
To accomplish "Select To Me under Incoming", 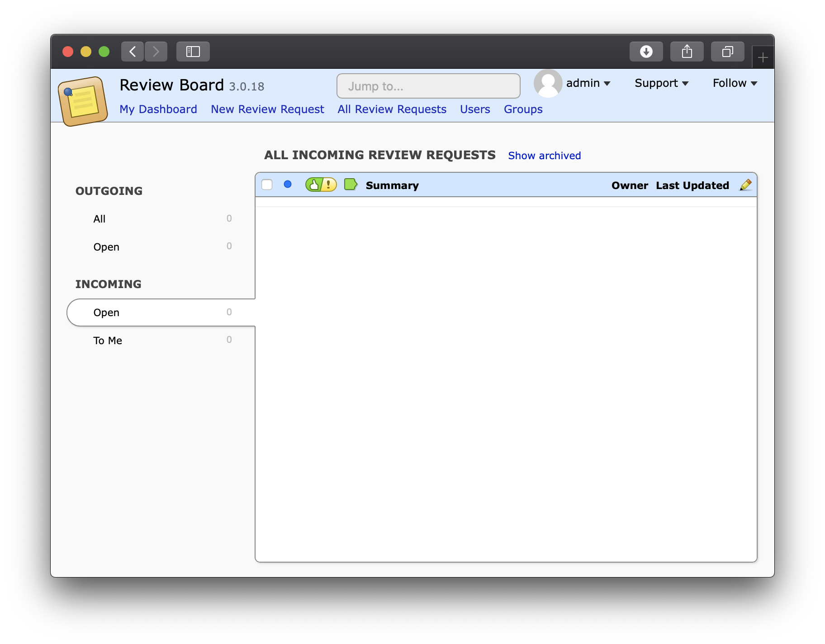I will (108, 341).
